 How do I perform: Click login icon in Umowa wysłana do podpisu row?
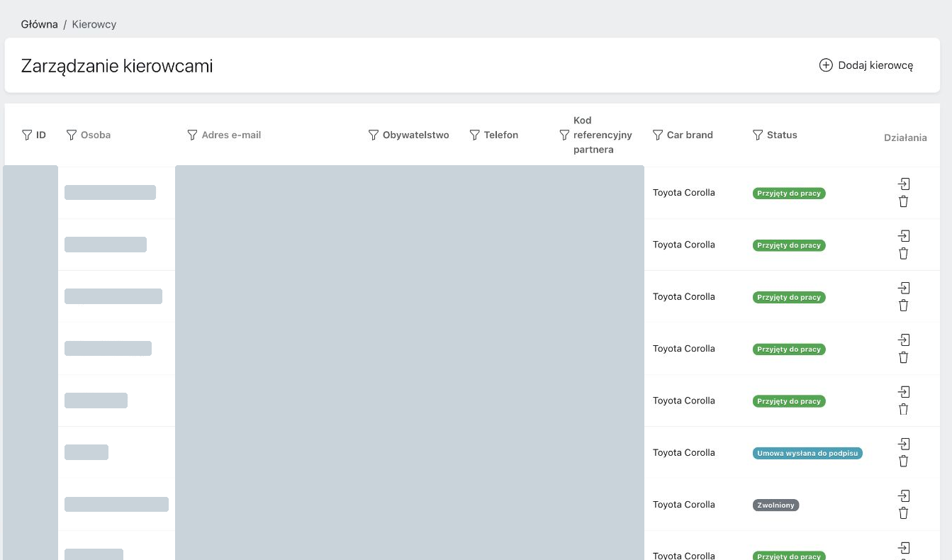coord(904,444)
